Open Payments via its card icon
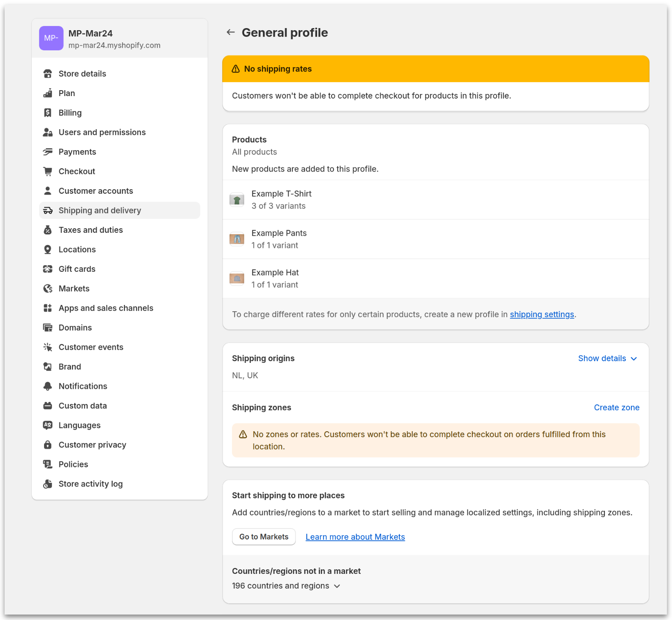 [47, 151]
